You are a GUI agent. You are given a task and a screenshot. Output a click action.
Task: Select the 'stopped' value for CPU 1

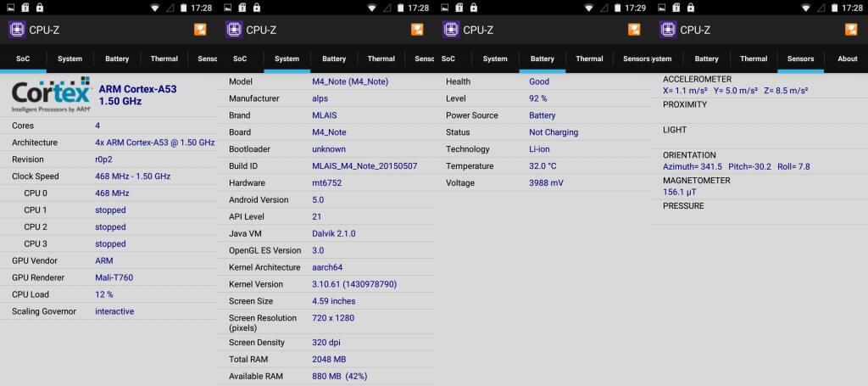(110, 210)
